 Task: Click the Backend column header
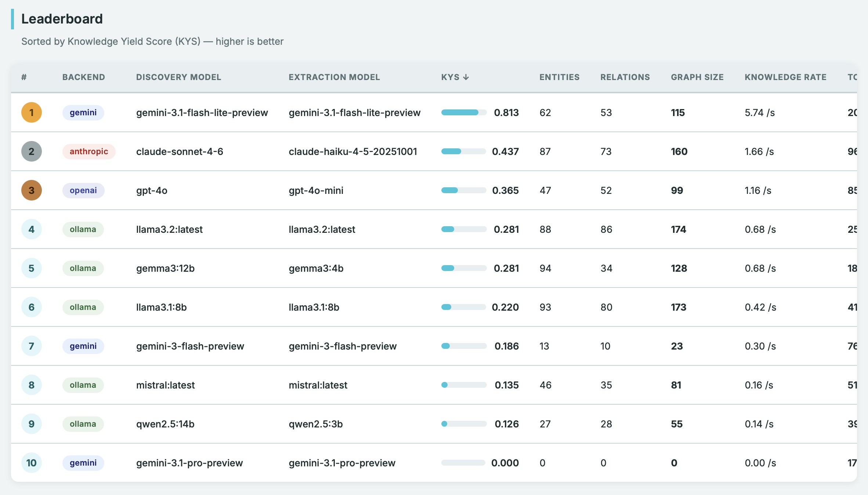click(84, 77)
